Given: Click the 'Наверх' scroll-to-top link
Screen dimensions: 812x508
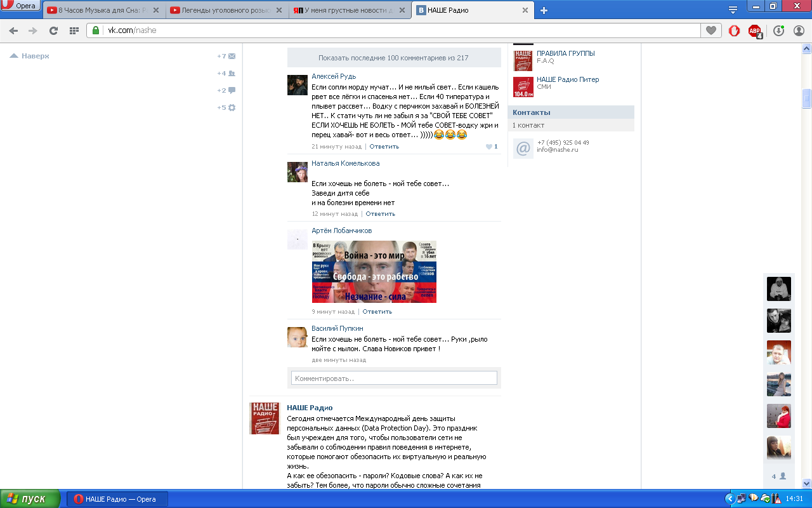Looking at the screenshot, I should pos(30,56).
